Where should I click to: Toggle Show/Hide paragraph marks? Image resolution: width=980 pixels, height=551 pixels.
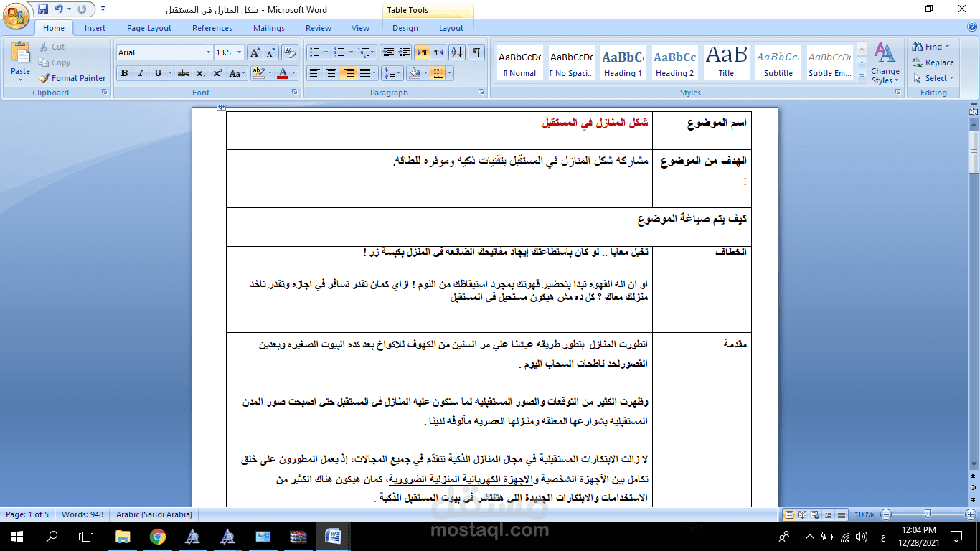(476, 52)
